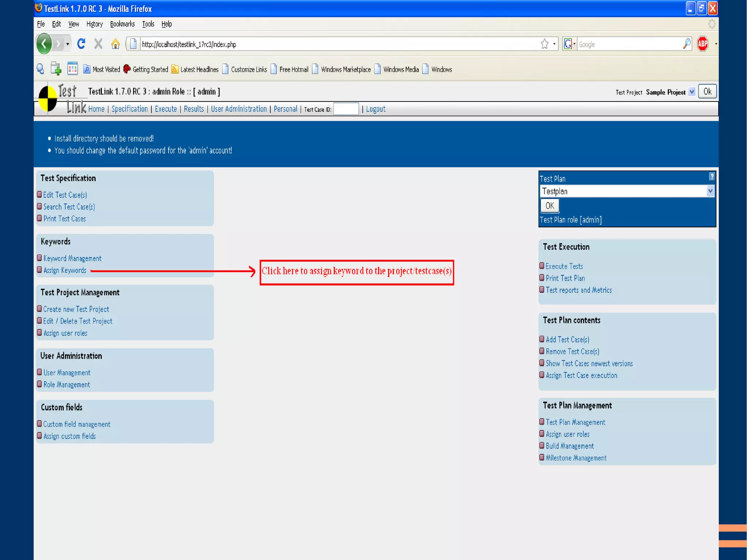
Task: Open the Help menu
Action: pyautogui.click(x=167, y=24)
